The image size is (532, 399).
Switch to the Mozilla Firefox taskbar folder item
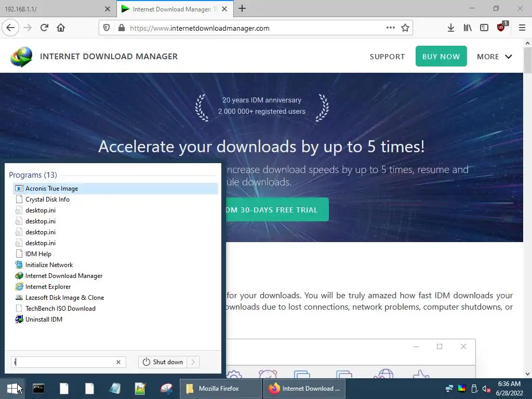pyautogui.click(x=220, y=389)
